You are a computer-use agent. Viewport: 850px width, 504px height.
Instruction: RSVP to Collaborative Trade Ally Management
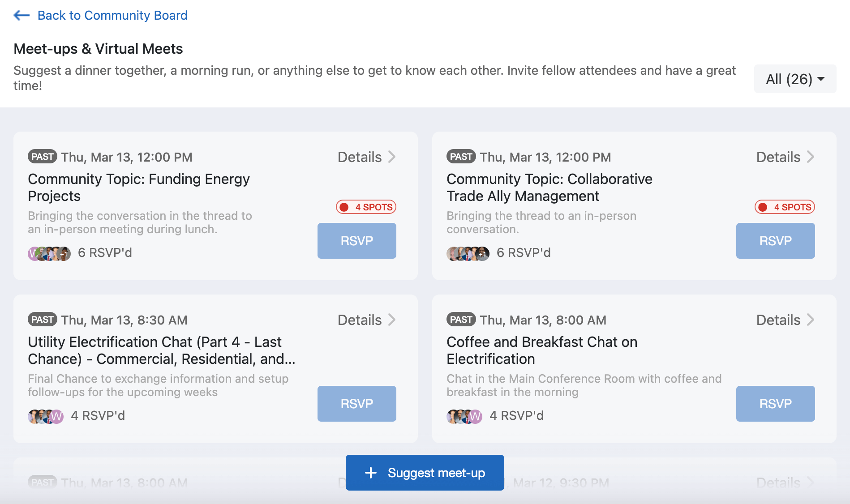click(775, 241)
